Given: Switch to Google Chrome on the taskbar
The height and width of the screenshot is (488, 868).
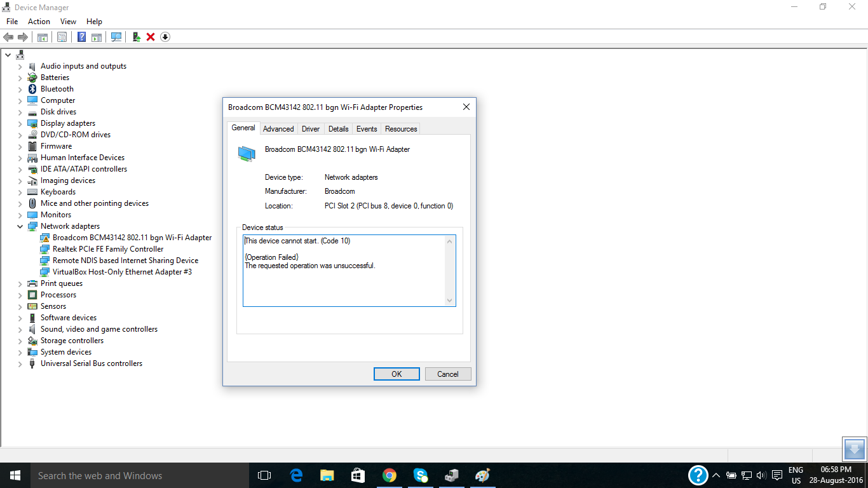Looking at the screenshot, I should [390, 475].
